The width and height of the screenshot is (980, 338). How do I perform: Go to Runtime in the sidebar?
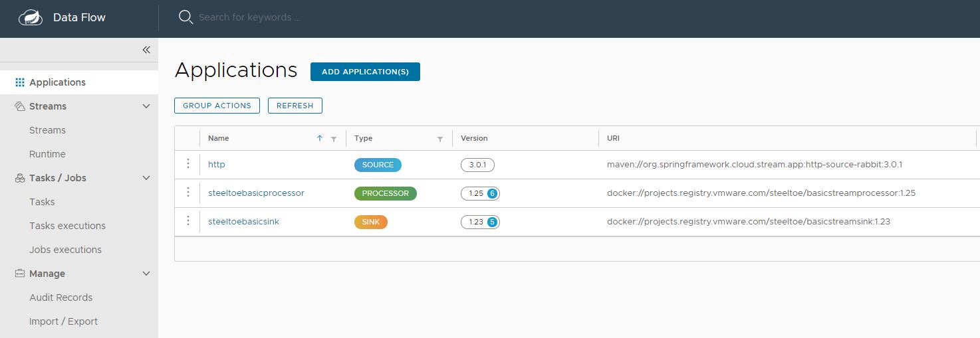click(x=47, y=154)
